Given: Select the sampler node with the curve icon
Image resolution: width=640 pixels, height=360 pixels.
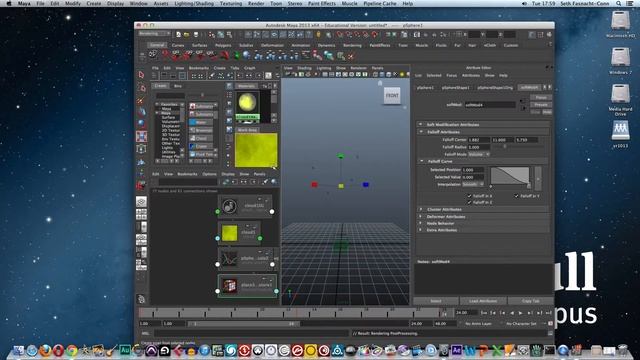Looking at the screenshot, I should click(x=245, y=259).
